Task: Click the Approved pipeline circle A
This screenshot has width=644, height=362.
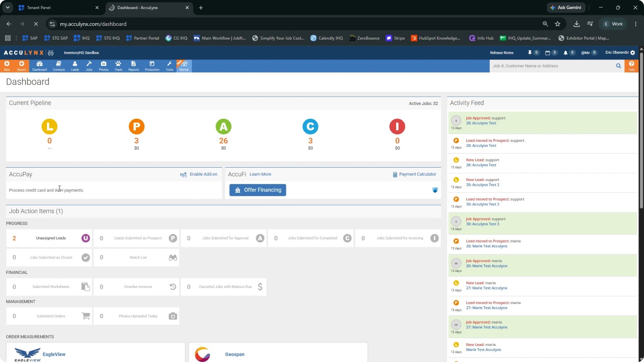Action: (223, 127)
